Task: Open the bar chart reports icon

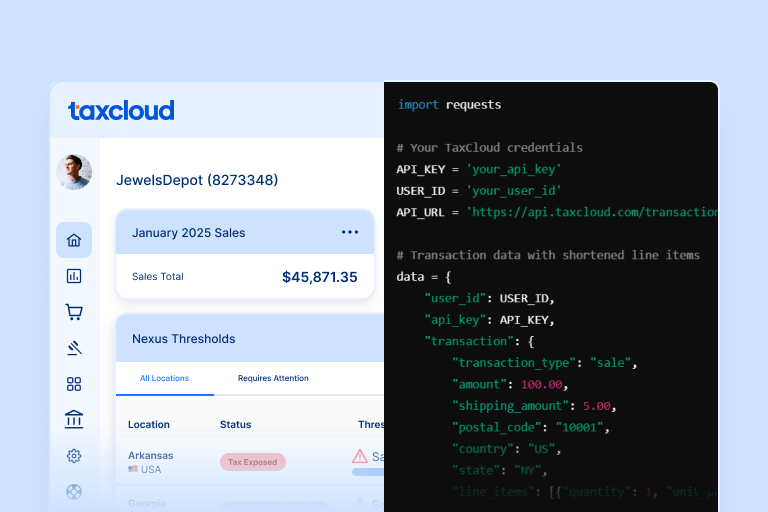Action: click(74, 276)
